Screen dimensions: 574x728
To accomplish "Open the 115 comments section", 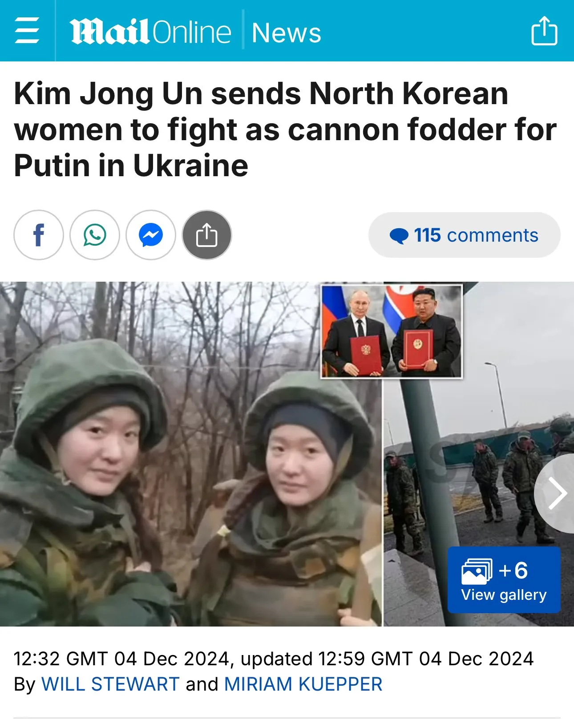I will click(x=464, y=235).
